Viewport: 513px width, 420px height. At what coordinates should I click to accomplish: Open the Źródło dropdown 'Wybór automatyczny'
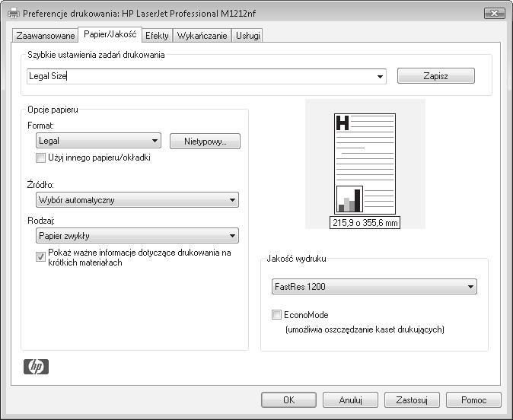coord(138,200)
